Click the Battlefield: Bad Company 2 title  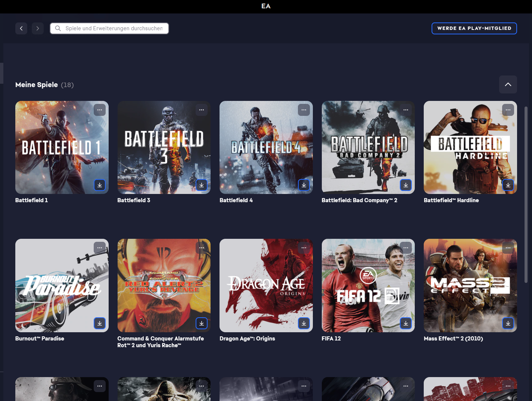pos(360,200)
